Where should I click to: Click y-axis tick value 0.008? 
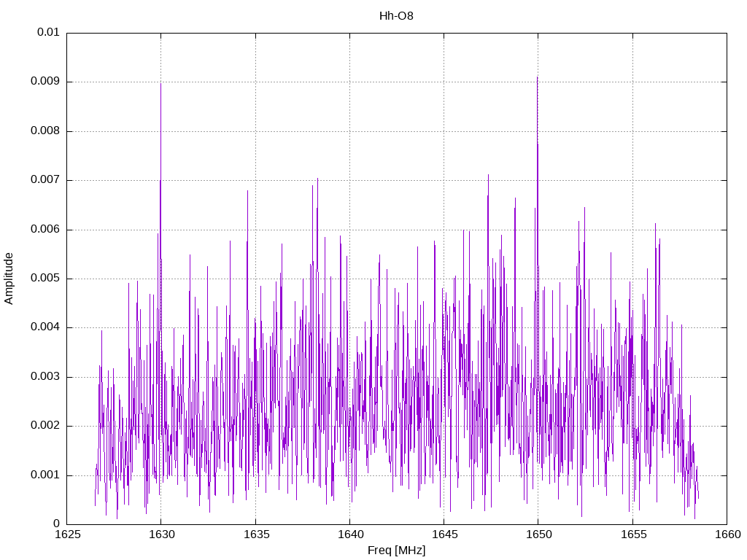pyautogui.click(x=44, y=131)
